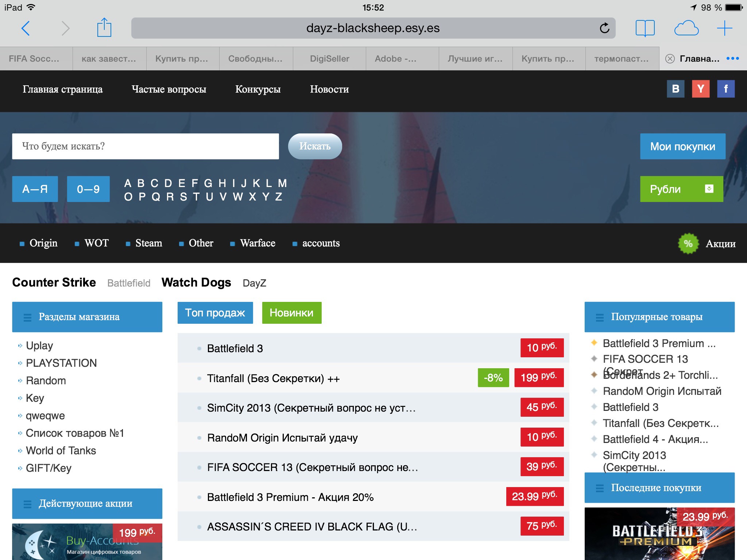Click the Battlefield tag link
The image size is (747, 560).
[x=129, y=283]
